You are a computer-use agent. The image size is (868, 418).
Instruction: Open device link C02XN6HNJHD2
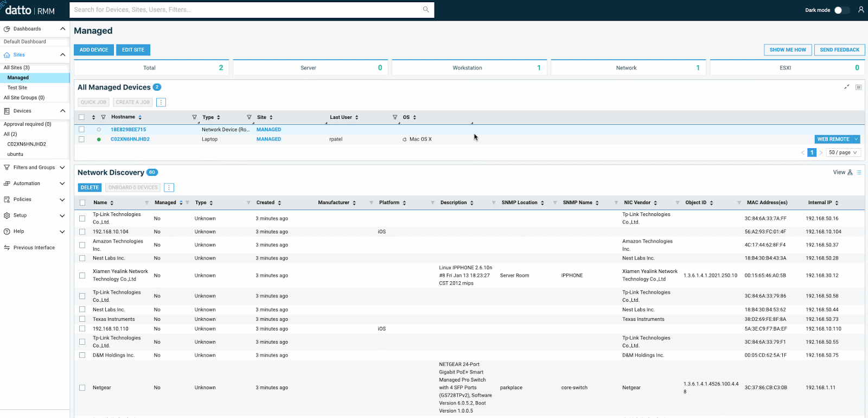[x=130, y=139]
